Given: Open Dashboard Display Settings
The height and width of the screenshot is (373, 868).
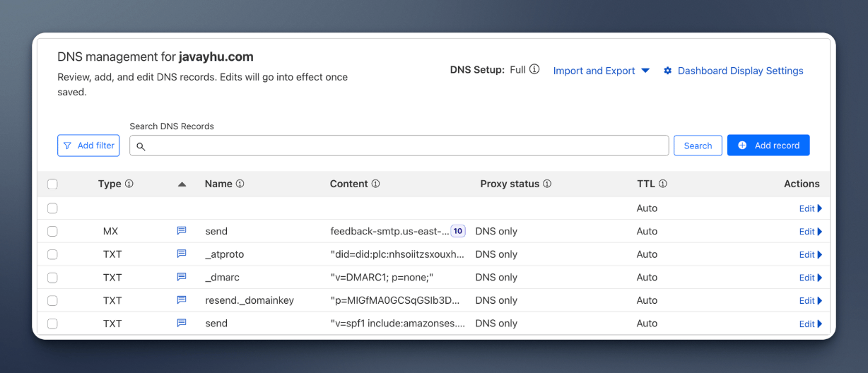Looking at the screenshot, I should click(733, 71).
